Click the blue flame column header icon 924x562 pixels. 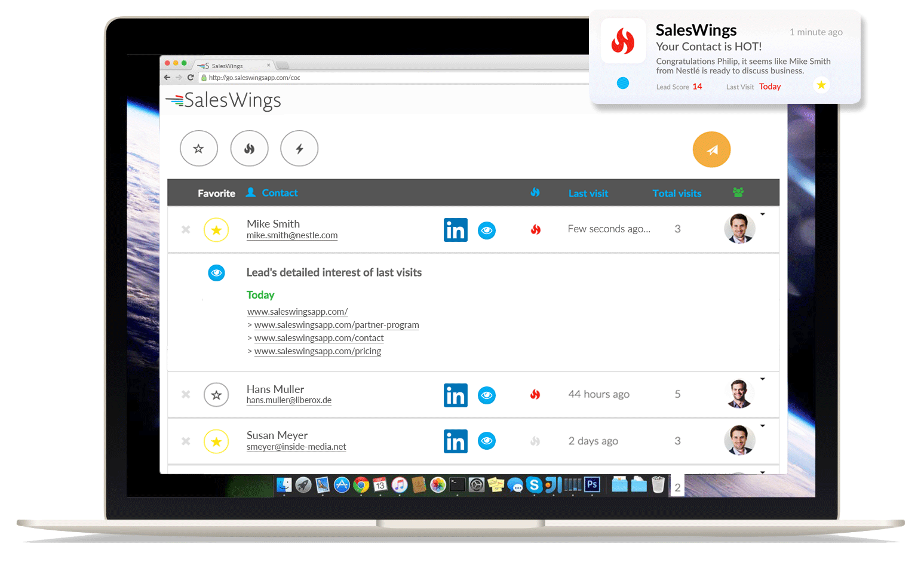coord(535,192)
